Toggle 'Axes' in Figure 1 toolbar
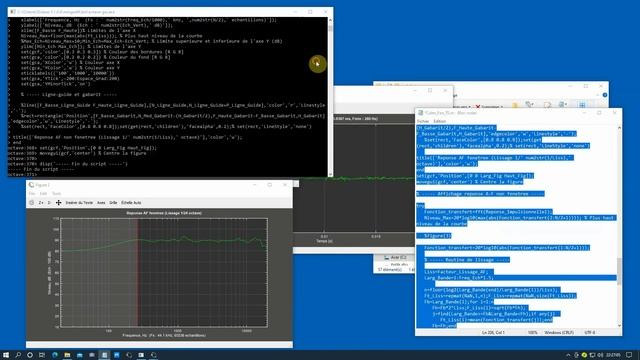The height and width of the screenshot is (360, 640). click(x=101, y=203)
